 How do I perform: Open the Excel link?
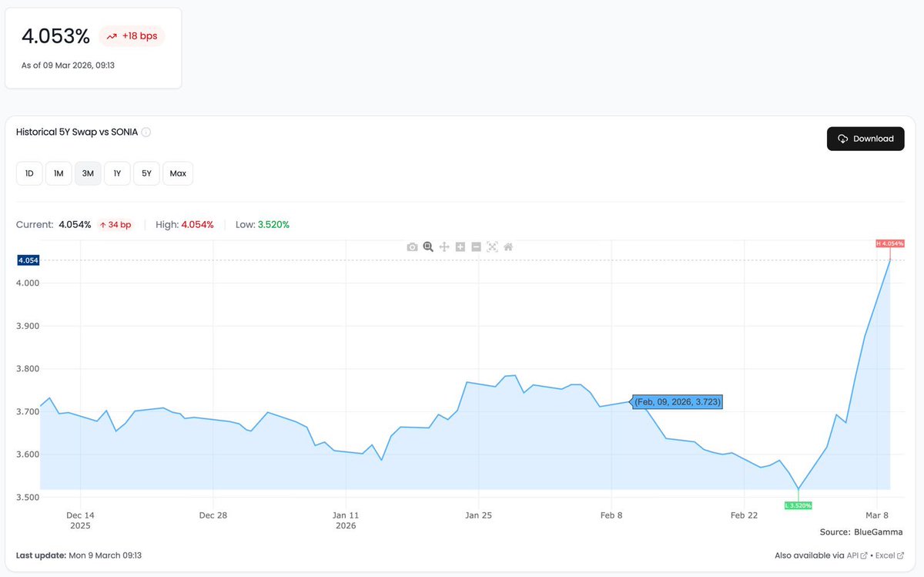(x=889, y=555)
